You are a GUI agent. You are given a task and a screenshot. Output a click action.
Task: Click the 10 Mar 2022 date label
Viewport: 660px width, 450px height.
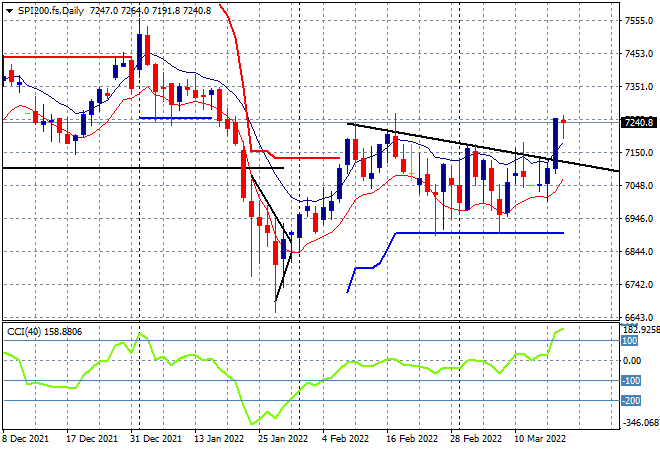tap(538, 438)
